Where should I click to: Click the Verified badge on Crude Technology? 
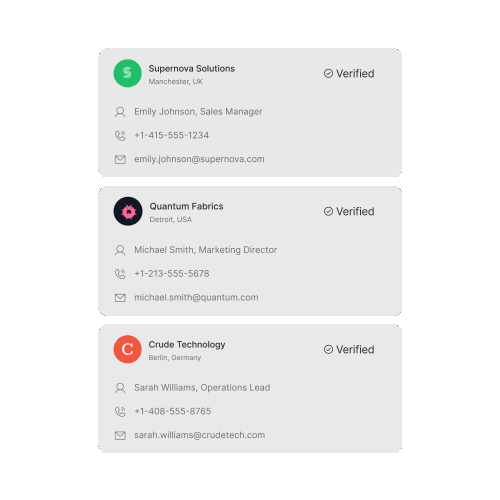349,349
